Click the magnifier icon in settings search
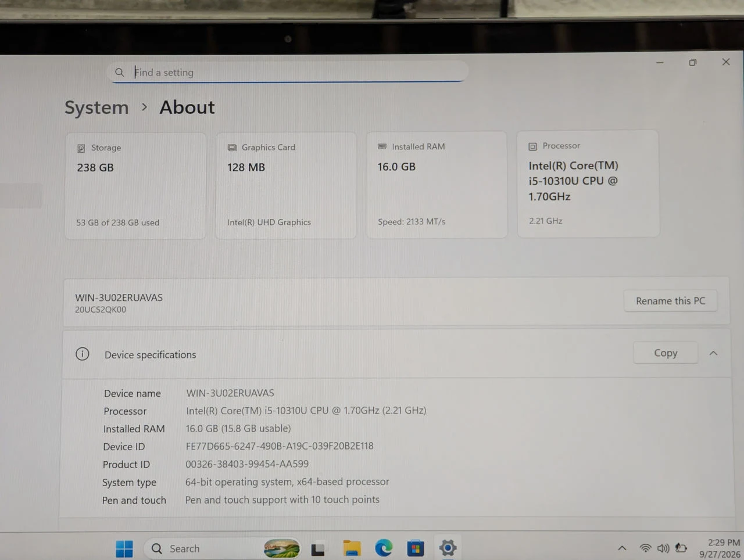Viewport: 744px width, 560px height. [x=119, y=73]
